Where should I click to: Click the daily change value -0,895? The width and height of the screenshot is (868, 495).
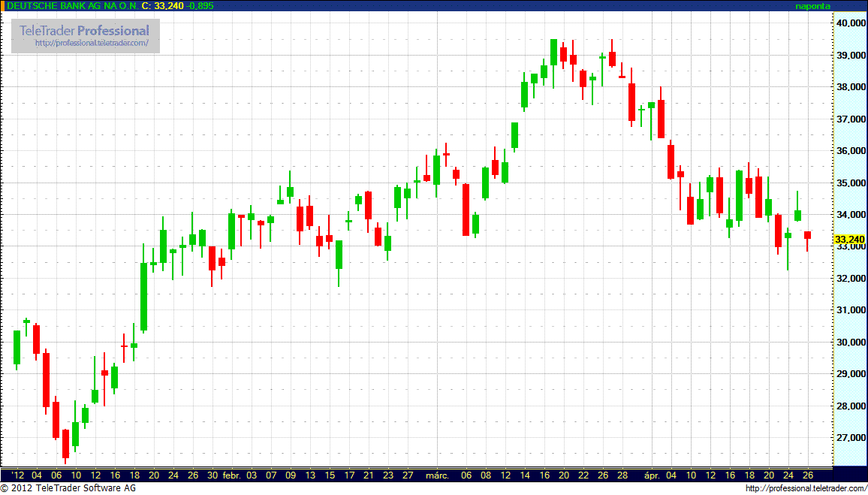(x=200, y=5)
